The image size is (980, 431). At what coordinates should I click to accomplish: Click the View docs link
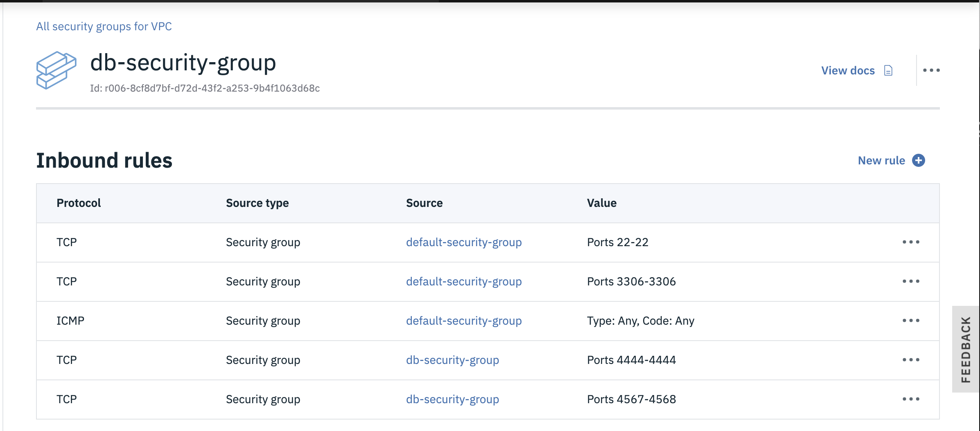click(848, 71)
